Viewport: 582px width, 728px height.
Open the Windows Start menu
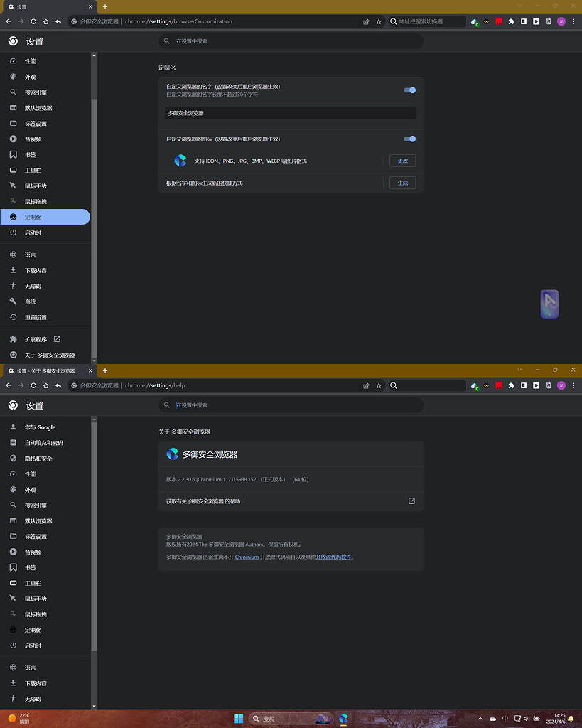pyautogui.click(x=239, y=719)
